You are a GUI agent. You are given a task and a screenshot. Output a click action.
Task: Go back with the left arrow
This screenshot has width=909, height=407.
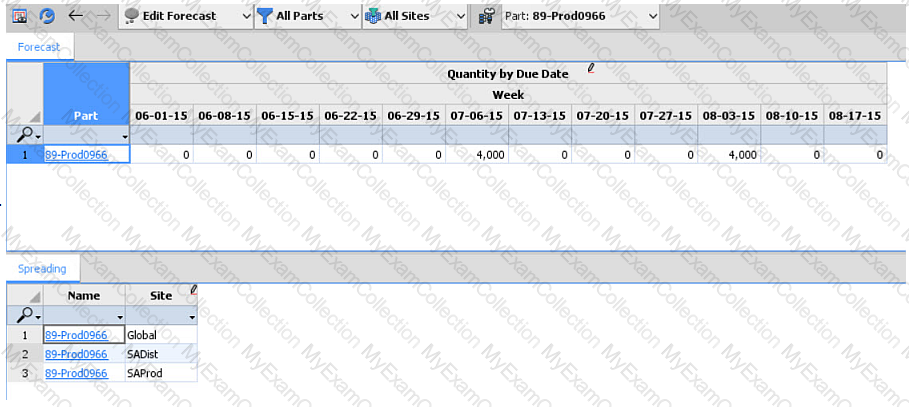[x=75, y=16]
